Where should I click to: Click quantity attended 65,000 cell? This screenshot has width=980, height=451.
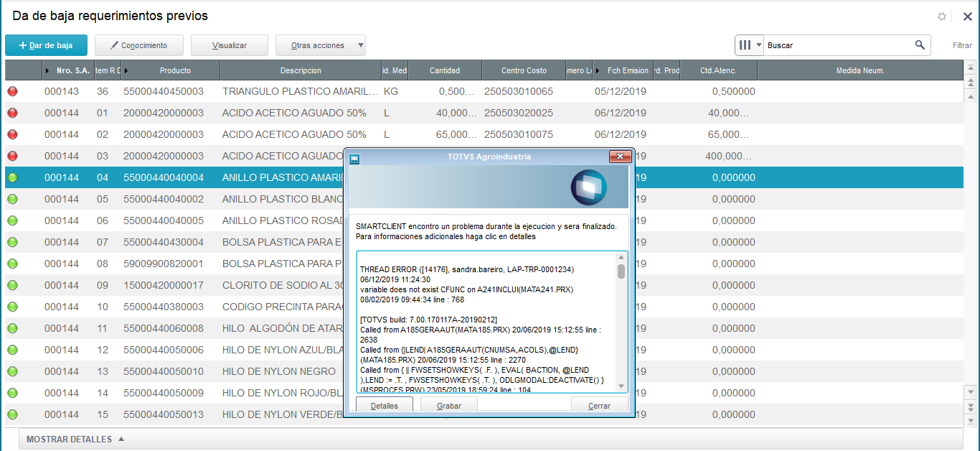728,134
